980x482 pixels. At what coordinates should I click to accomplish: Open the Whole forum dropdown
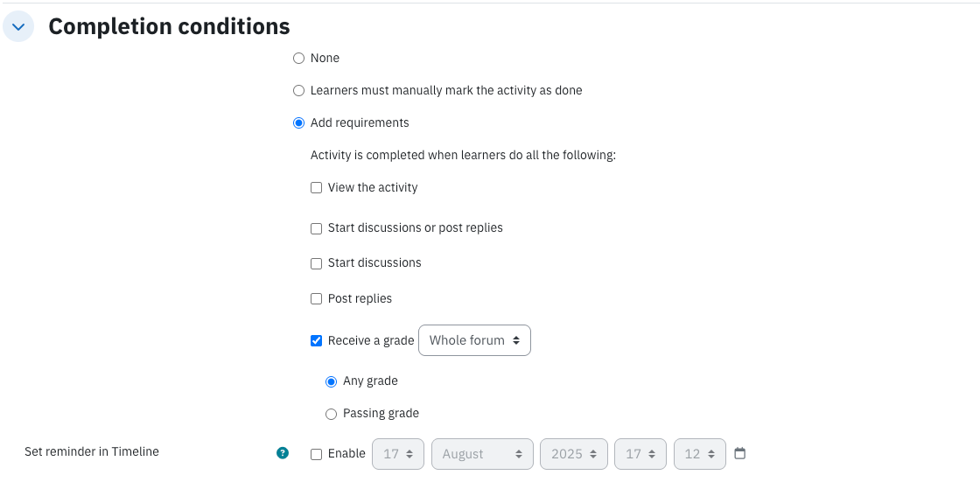pos(474,340)
